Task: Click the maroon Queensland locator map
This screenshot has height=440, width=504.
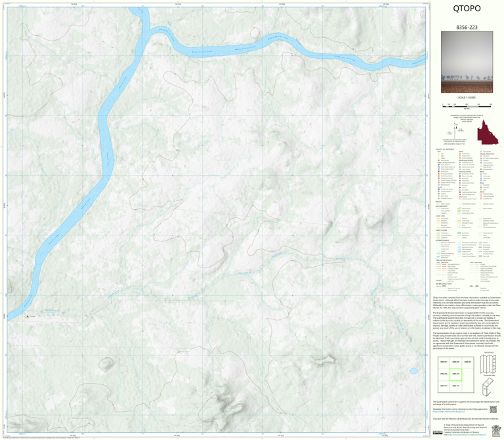Action: point(488,132)
